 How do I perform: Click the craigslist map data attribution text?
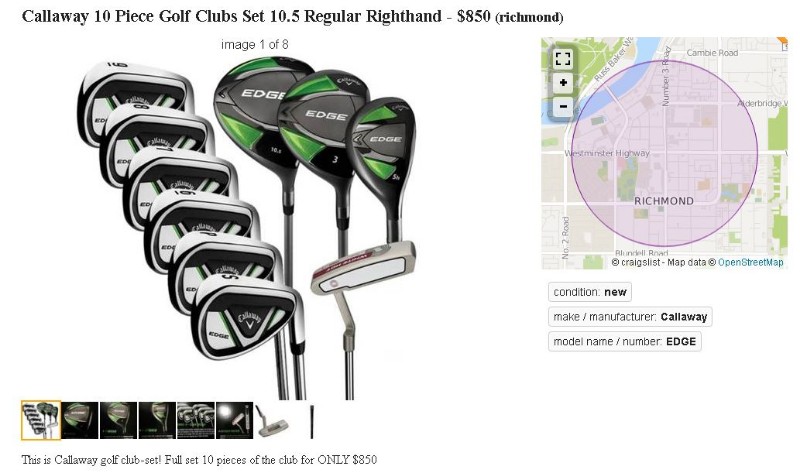click(659, 262)
